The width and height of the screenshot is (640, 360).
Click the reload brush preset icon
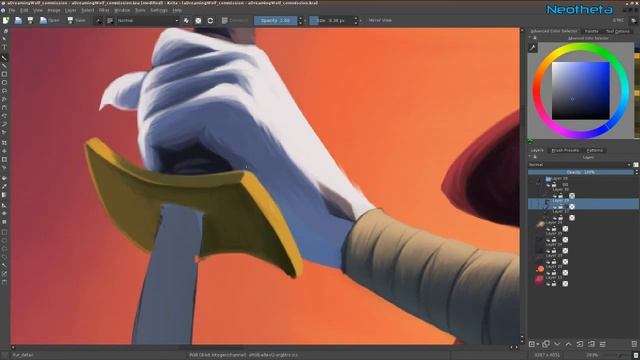pyautogui.click(x=210, y=20)
